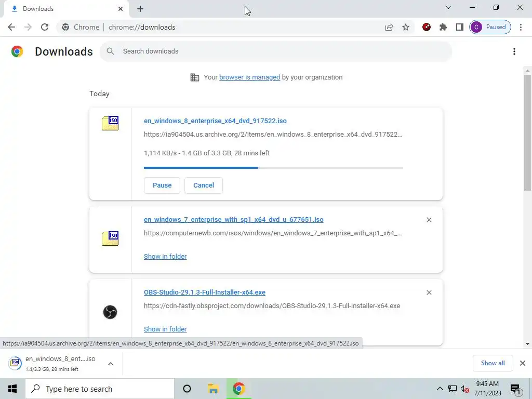
Task: Share this page via the share icon
Action: tap(389, 27)
